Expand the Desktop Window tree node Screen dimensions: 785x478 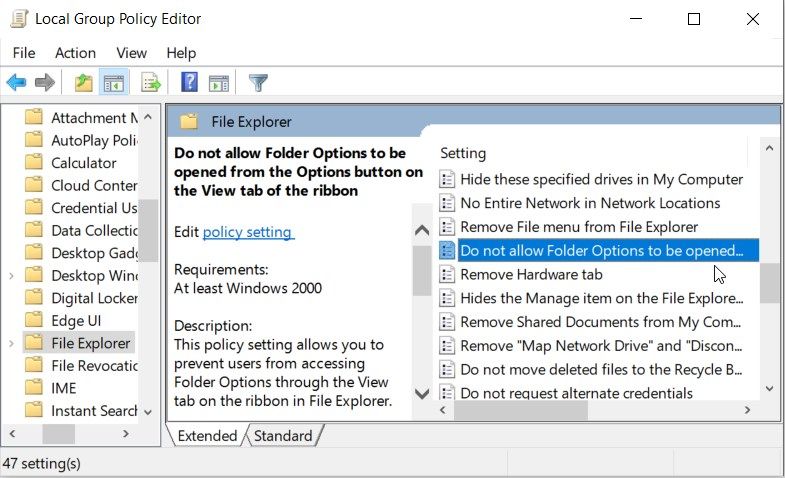[x=11, y=275]
